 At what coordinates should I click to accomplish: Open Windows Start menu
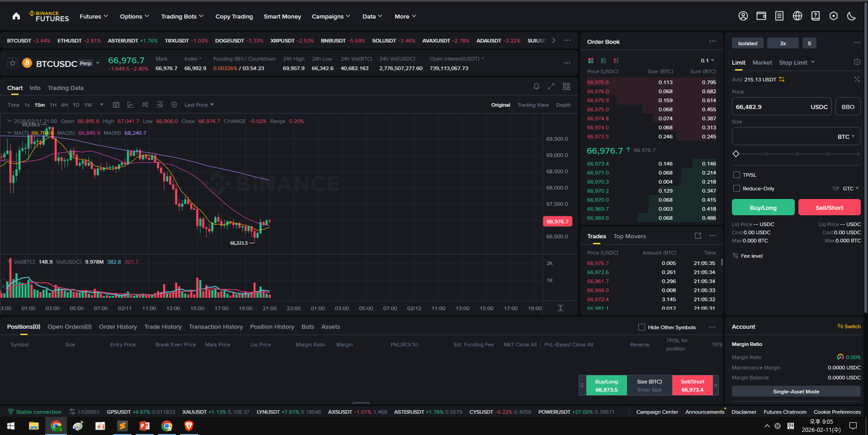[11, 426]
